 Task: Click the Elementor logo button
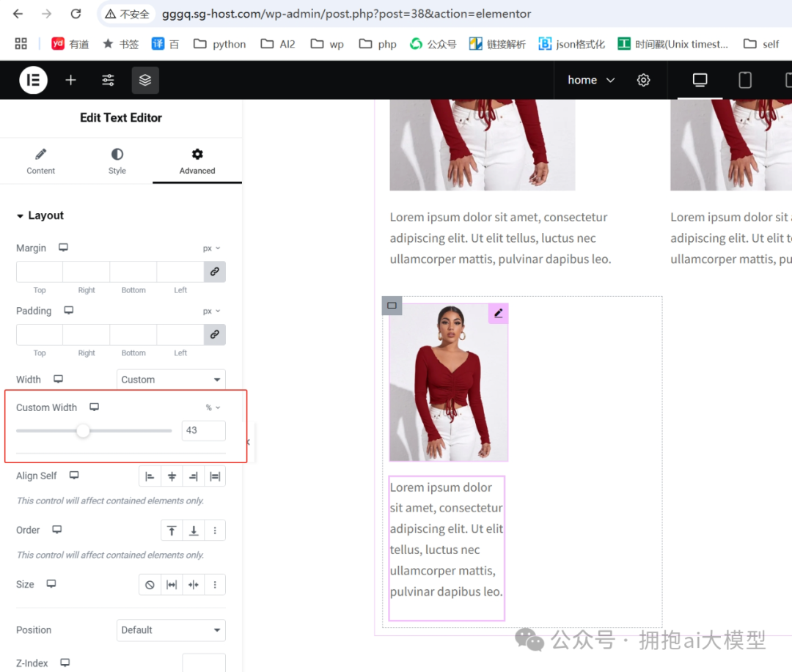coord(33,80)
